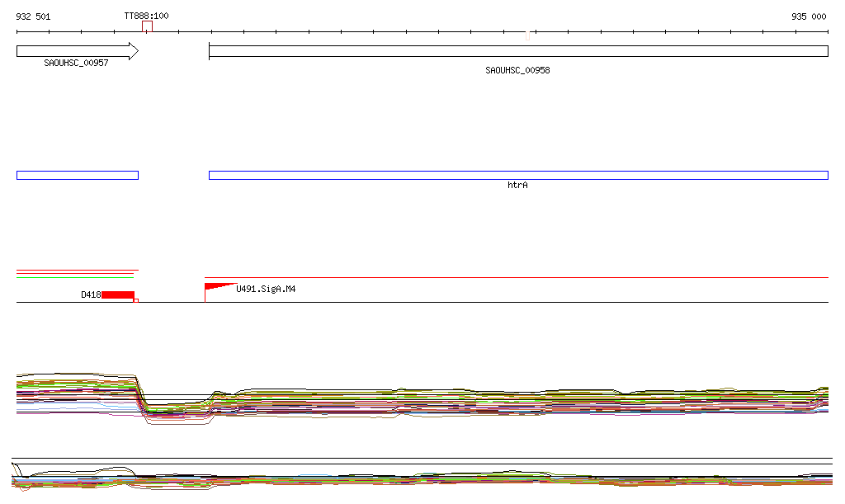The height and width of the screenshot is (504, 845).
Task: Click the small gray marker on the ruler
Action: [528, 35]
